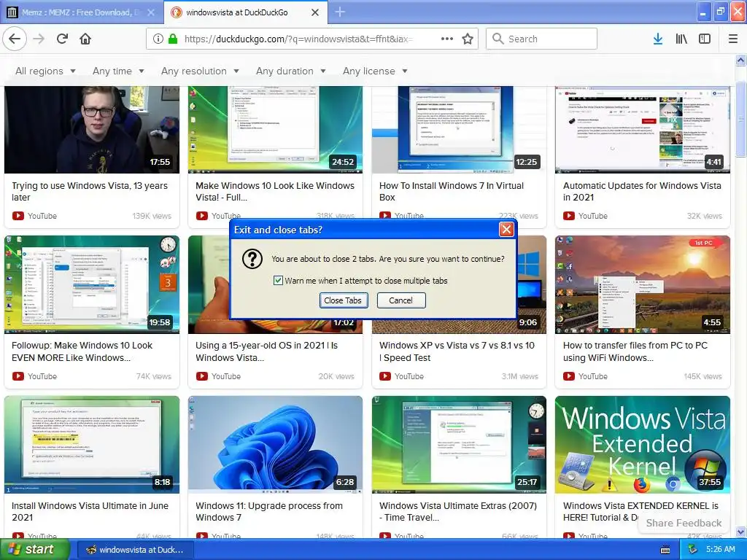Open Windows 11: Upgrade process from Windows 7
The height and width of the screenshot is (560, 747).
tap(268, 511)
